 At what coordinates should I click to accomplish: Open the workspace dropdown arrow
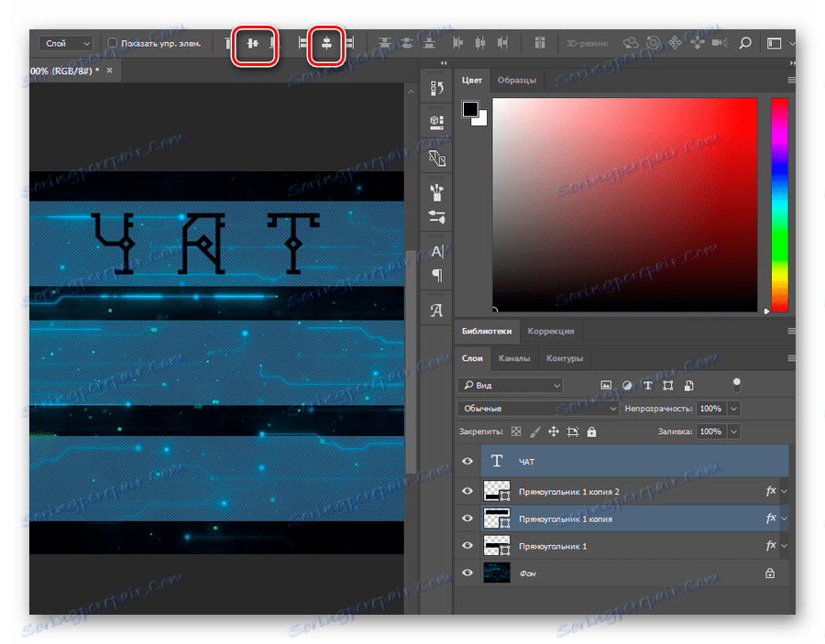pyautogui.click(x=791, y=43)
